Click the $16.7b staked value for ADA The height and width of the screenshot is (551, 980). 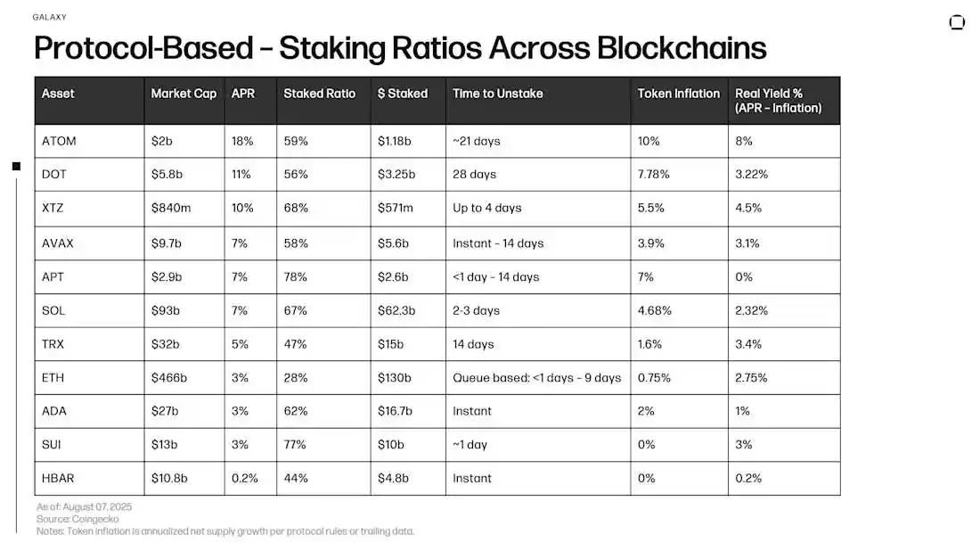[x=394, y=411]
